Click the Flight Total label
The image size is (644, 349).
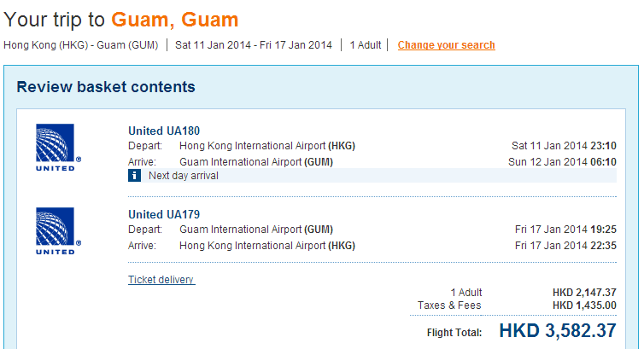[454, 333]
